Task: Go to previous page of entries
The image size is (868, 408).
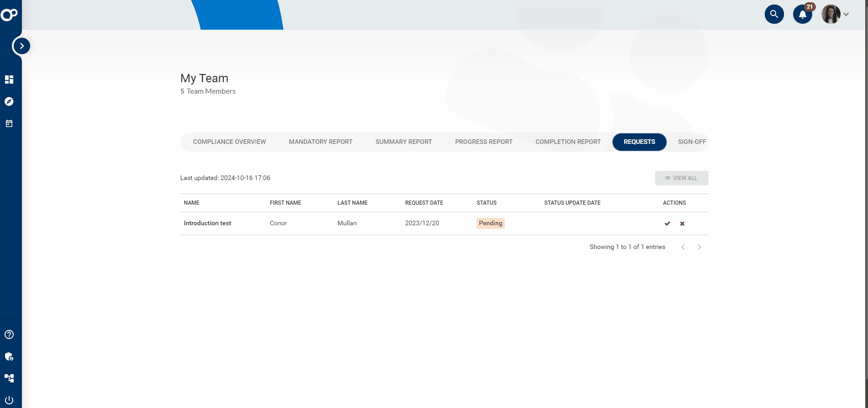Action: pyautogui.click(x=683, y=247)
